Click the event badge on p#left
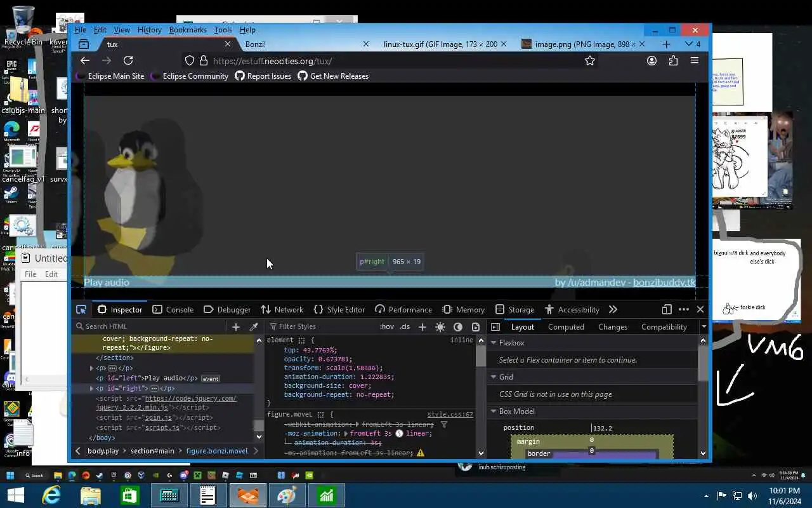The height and width of the screenshot is (508, 812). tap(211, 378)
